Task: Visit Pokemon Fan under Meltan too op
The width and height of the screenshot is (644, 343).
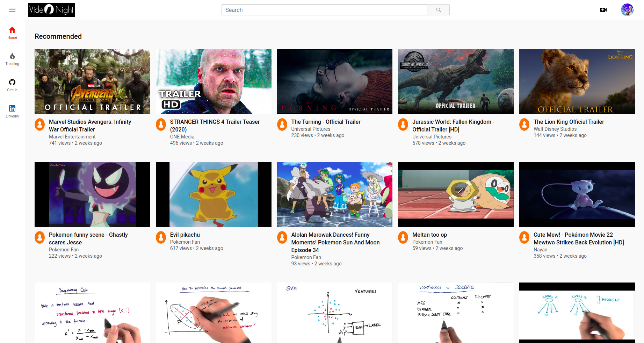Action: tap(427, 242)
